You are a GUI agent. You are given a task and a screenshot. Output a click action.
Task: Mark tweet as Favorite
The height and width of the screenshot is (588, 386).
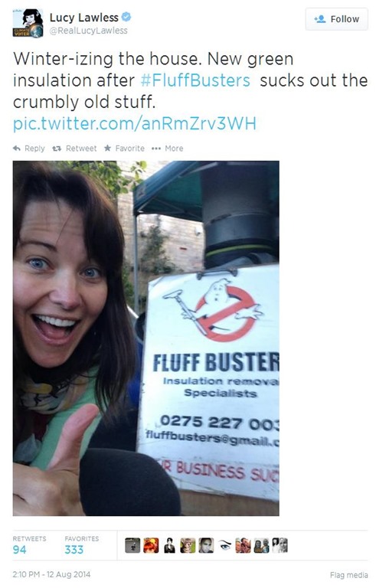[x=124, y=149]
